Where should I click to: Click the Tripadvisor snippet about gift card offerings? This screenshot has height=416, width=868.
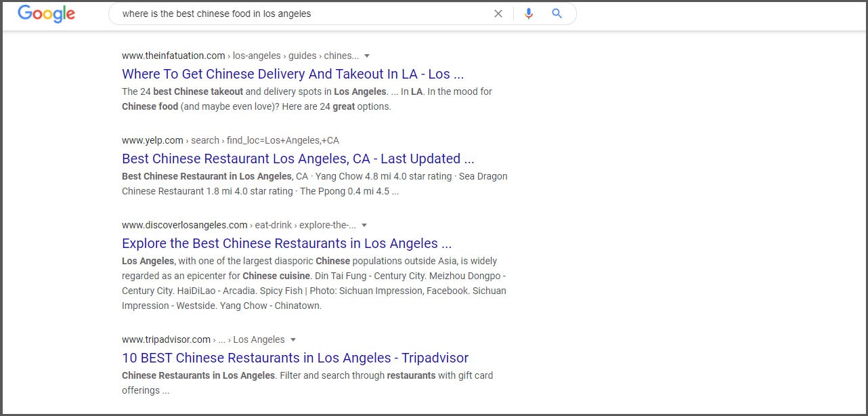(307, 382)
